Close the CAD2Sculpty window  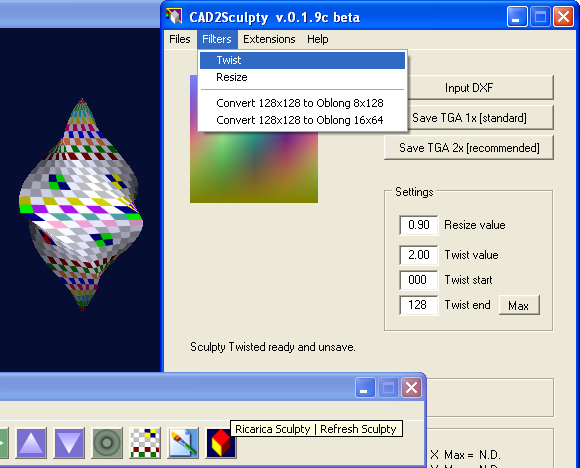pos(563,17)
